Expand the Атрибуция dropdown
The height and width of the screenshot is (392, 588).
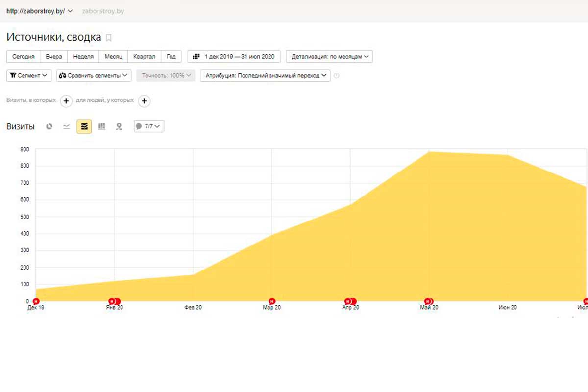(x=265, y=76)
